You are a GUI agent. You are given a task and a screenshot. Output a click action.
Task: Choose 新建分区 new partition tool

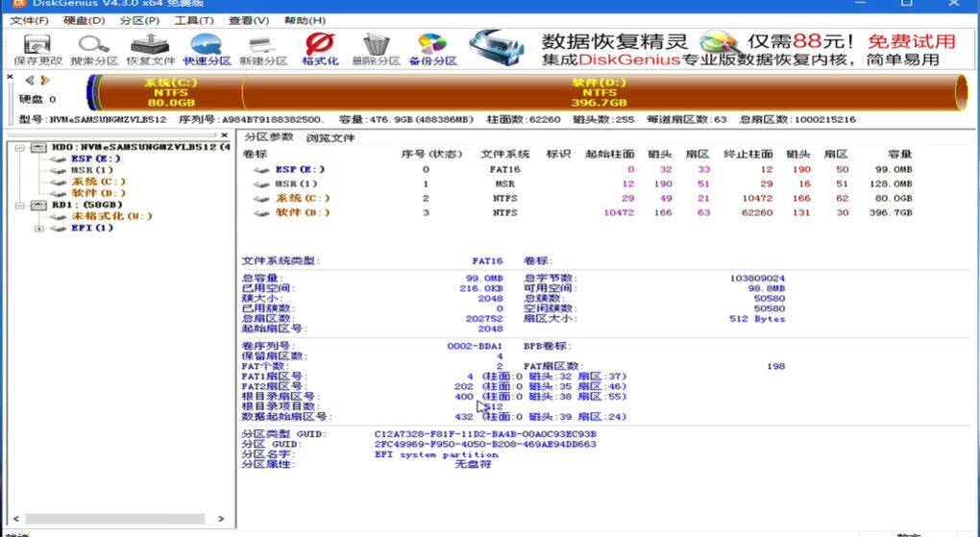263,50
